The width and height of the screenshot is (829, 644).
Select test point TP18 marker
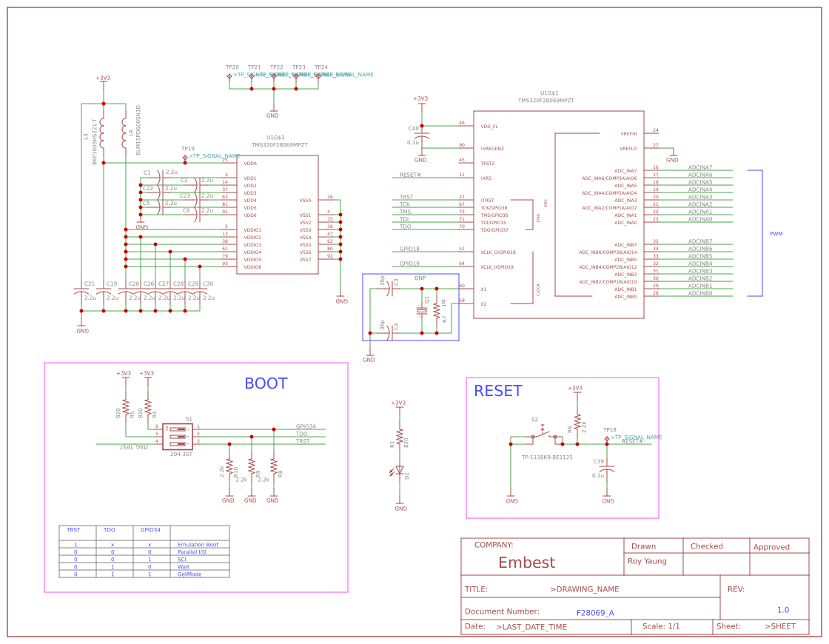tap(607, 438)
